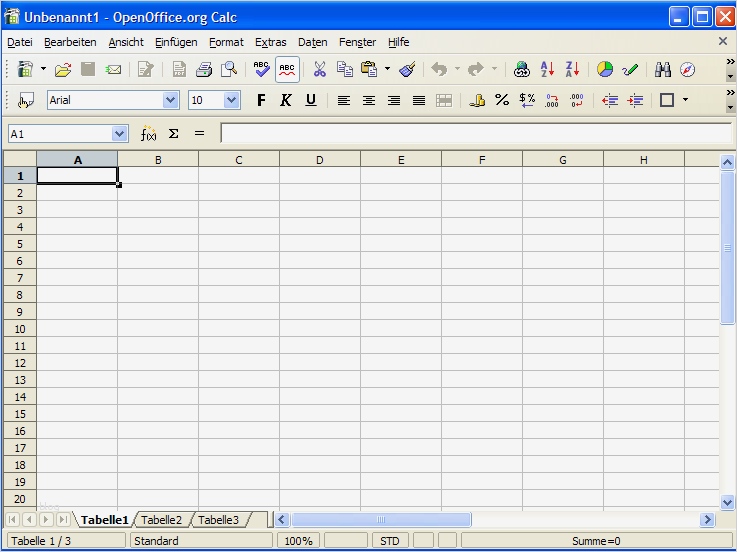This screenshot has height=552, width=737.
Task: Show Draw Functions pencil icon
Action: (630, 70)
